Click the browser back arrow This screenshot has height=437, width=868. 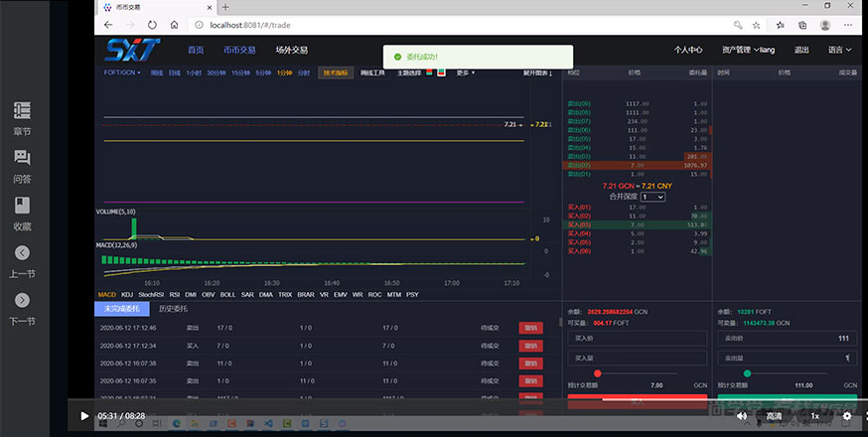coord(108,25)
